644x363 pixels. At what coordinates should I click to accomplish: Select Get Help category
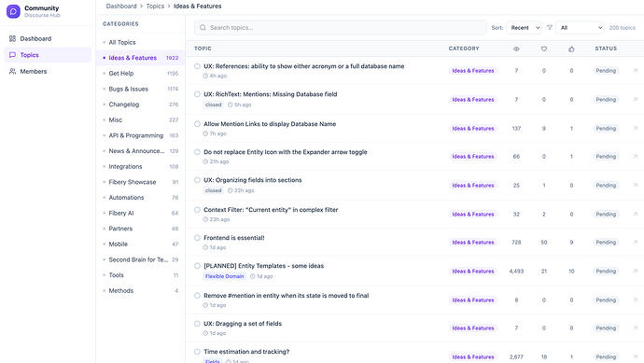coord(140,73)
